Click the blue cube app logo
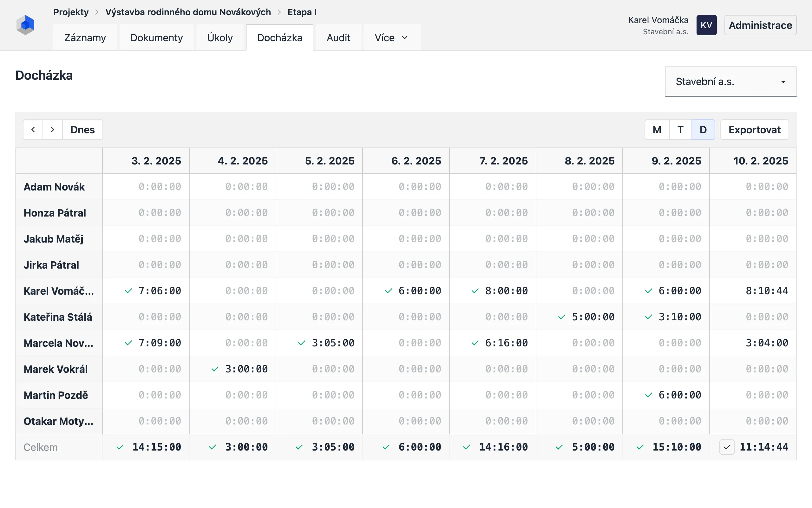Viewport: 812px width, 508px height. (25, 25)
